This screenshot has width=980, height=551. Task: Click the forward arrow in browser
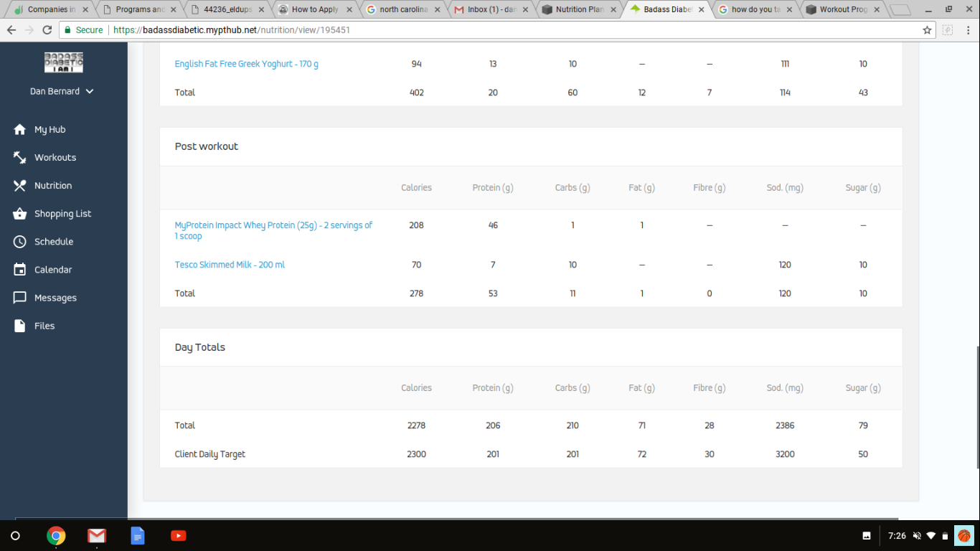click(x=29, y=30)
